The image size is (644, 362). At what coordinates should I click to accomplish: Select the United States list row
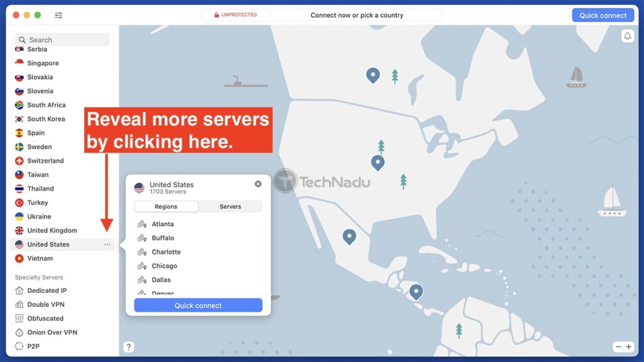62,244
